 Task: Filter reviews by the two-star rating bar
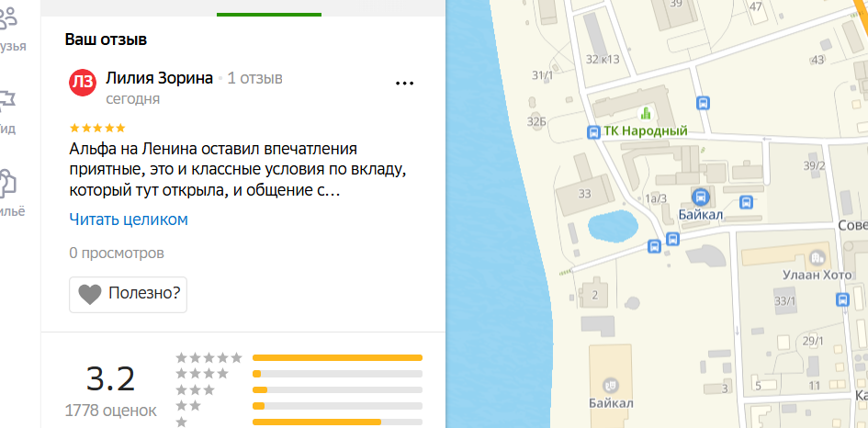pyautogui.click(x=337, y=406)
